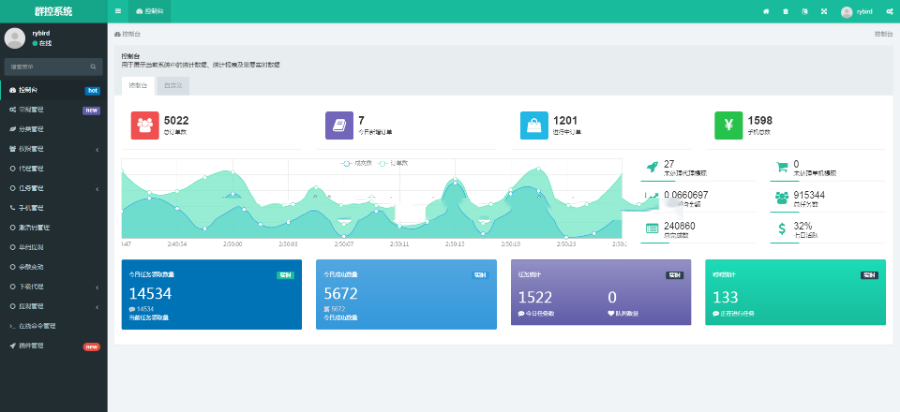Image resolution: width=900 pixels, height=412 pixels.
Task: Click the progress bar under 32% stat
Action: [828, 243]
